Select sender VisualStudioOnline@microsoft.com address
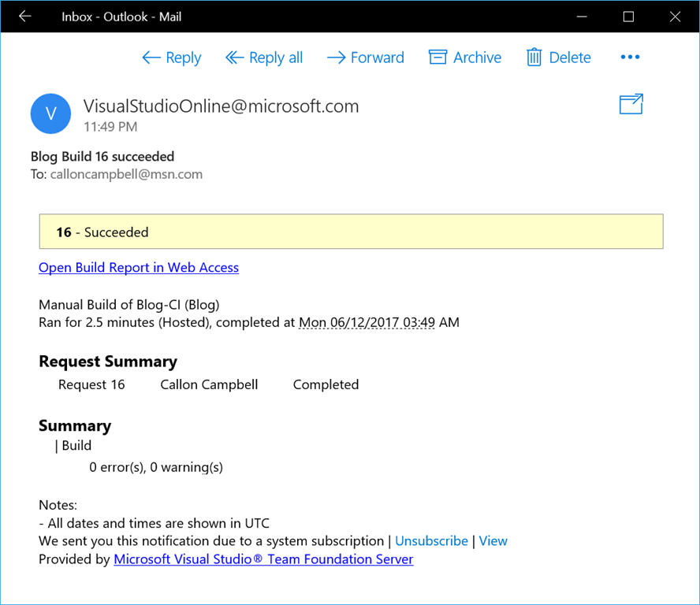 [221, 106]
